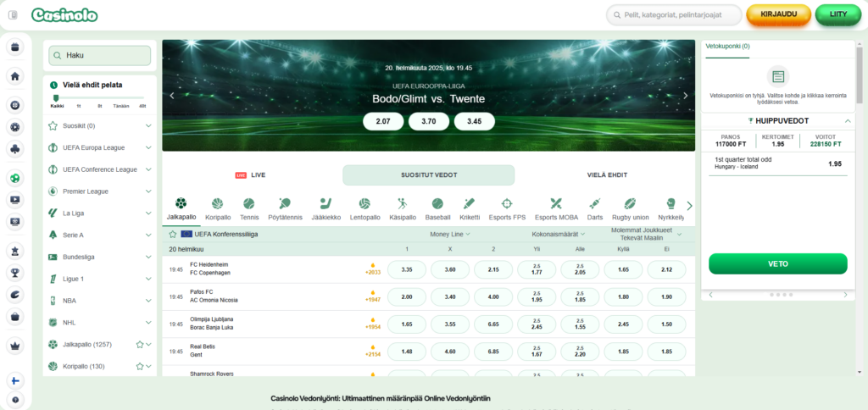The width and height of the screenshot is (868, 410).
Task: Favorite Jalkapallo (1257) with its star
Action: (x=140, y=345)
